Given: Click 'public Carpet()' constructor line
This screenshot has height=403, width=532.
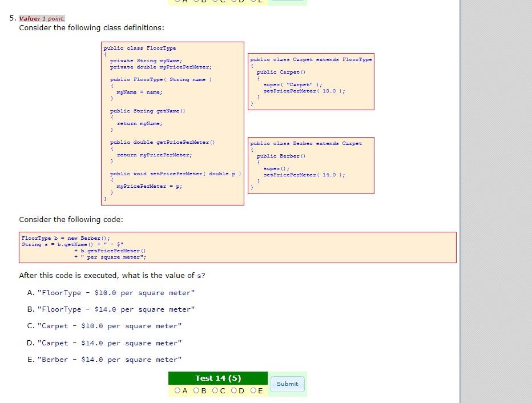Looking at the screenshot, I should (281, 72).
